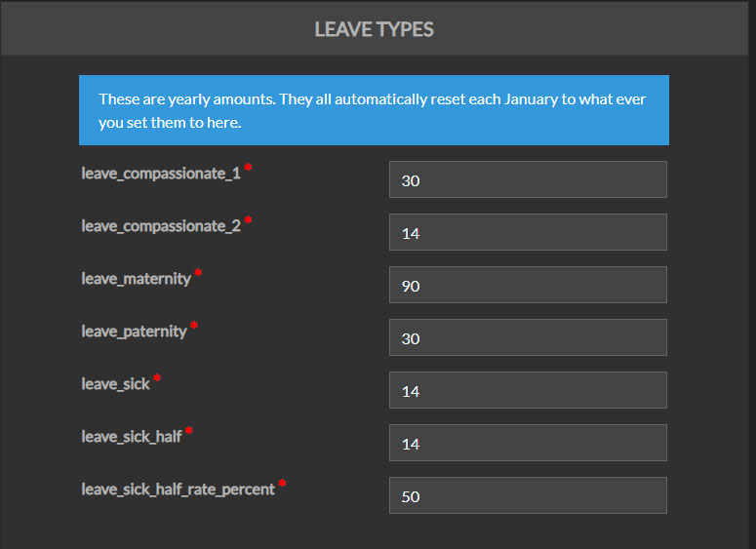Click the leave_sick_half label

pos(132,437)
